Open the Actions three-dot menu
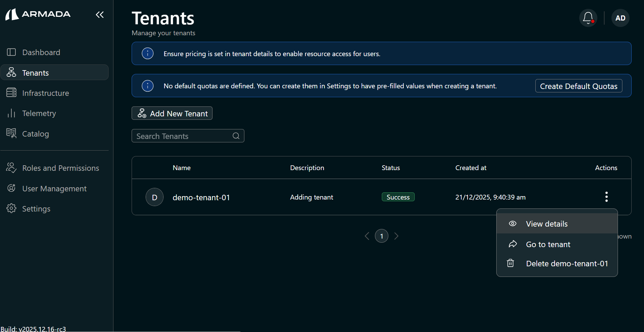 point(606,196)
